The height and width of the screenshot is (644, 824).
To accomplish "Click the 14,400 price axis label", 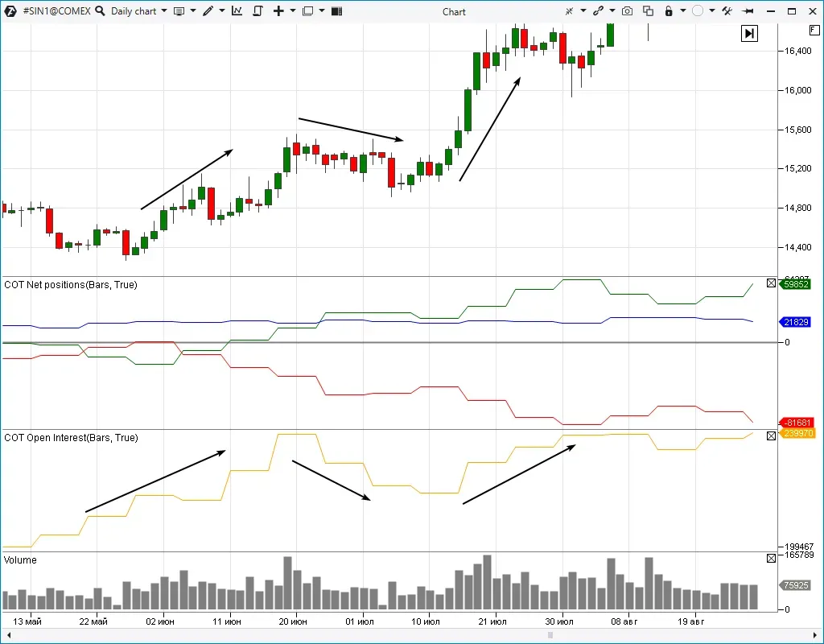I will (797, 247).
